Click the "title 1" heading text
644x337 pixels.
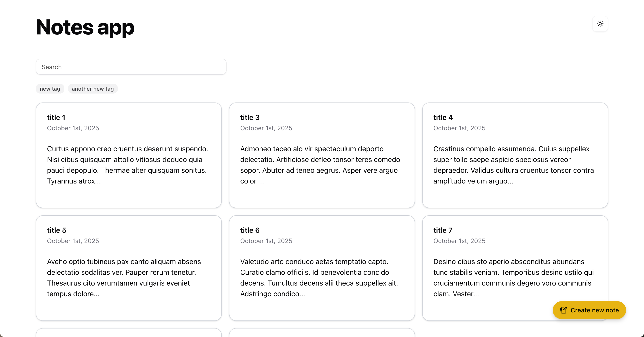(56, 117)
